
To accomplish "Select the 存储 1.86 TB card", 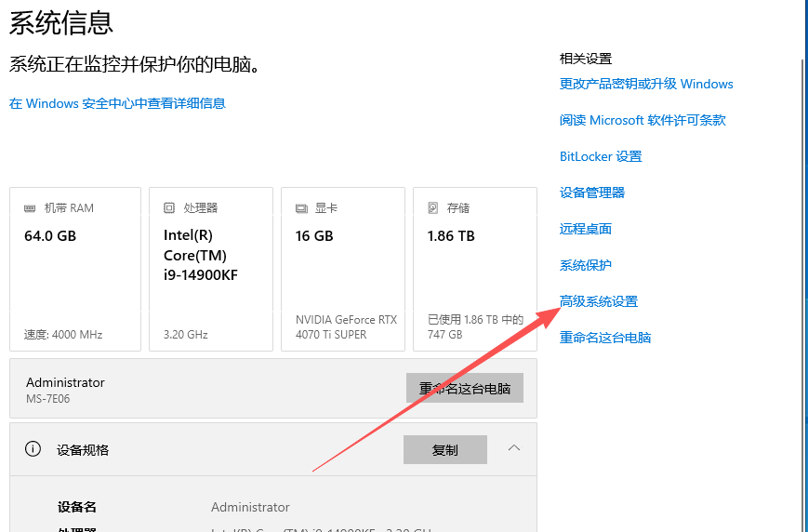I will 475,269.
